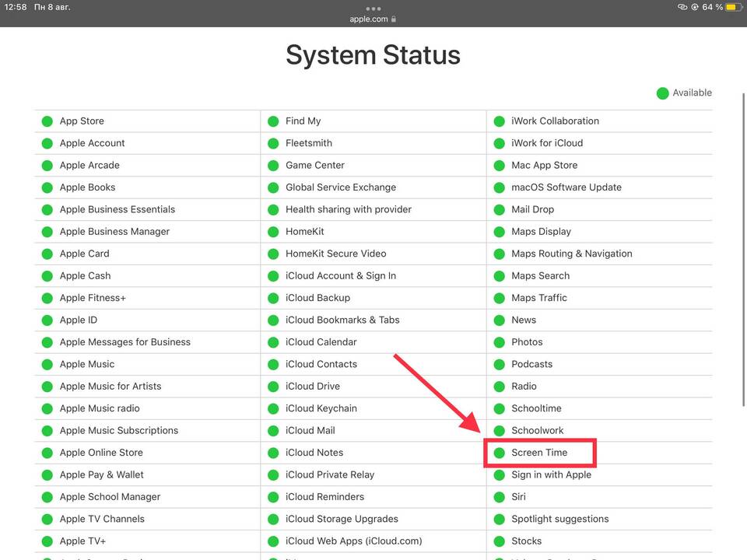Open the Sign in with Apple entry
Image resolution: width=747 pixels, height=560 pixels.
tap(551, 474)
